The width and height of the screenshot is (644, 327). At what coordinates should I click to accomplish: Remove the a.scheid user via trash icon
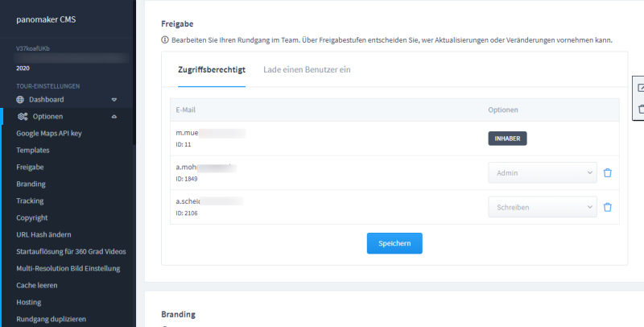point(608,207)
